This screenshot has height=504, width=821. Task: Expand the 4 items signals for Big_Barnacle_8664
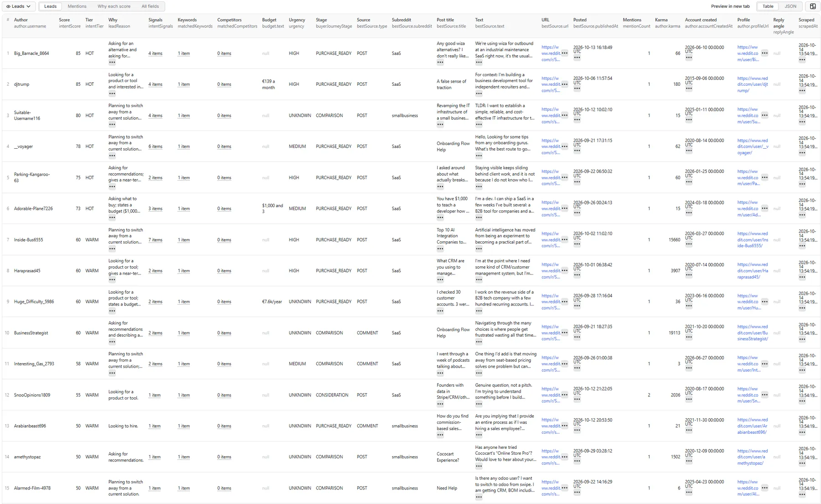156,53
